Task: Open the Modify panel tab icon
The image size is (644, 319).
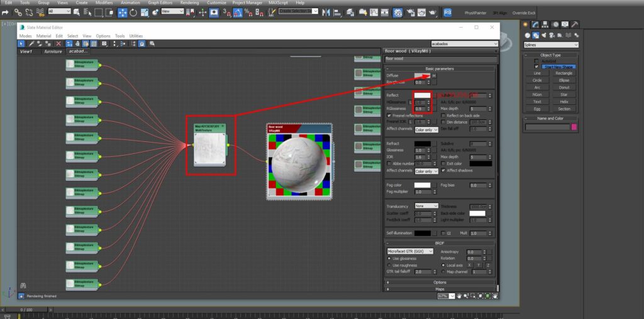Action: click(535, 24)
